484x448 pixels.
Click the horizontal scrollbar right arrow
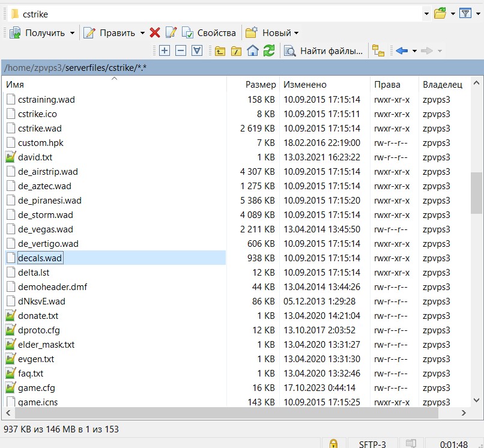tap(464, 413)
